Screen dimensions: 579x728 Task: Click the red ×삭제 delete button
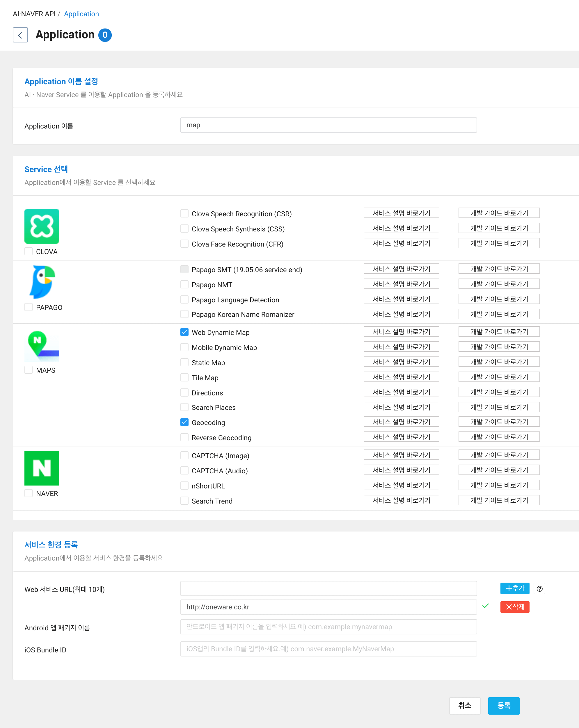[x=515, y=607]
